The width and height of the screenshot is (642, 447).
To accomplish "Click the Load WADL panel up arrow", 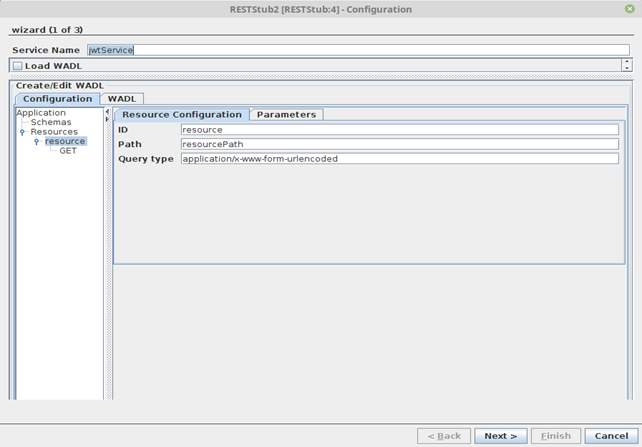I will (627, 62).
